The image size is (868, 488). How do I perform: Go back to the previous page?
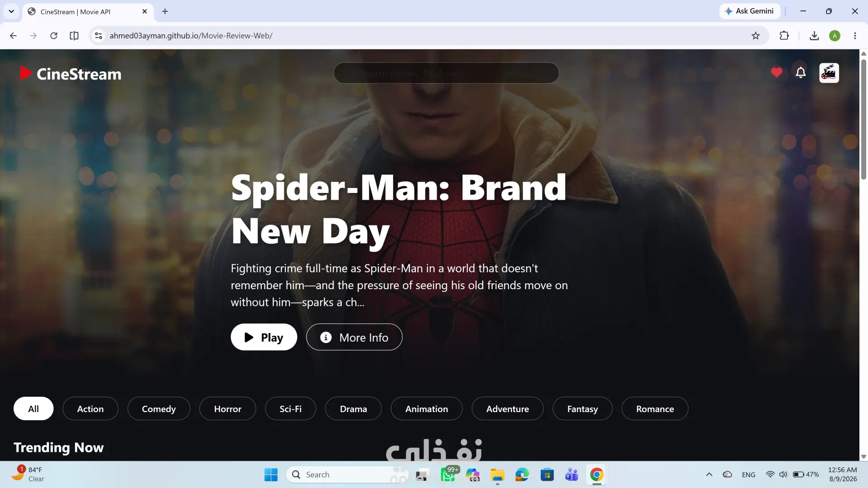pyautogui.click(x=13, y=36)
